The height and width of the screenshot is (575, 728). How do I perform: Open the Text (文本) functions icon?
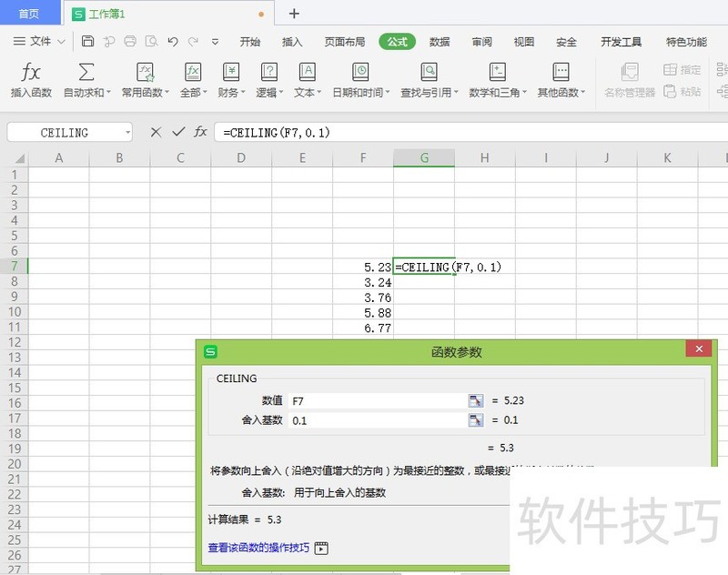tap(307, 73)
